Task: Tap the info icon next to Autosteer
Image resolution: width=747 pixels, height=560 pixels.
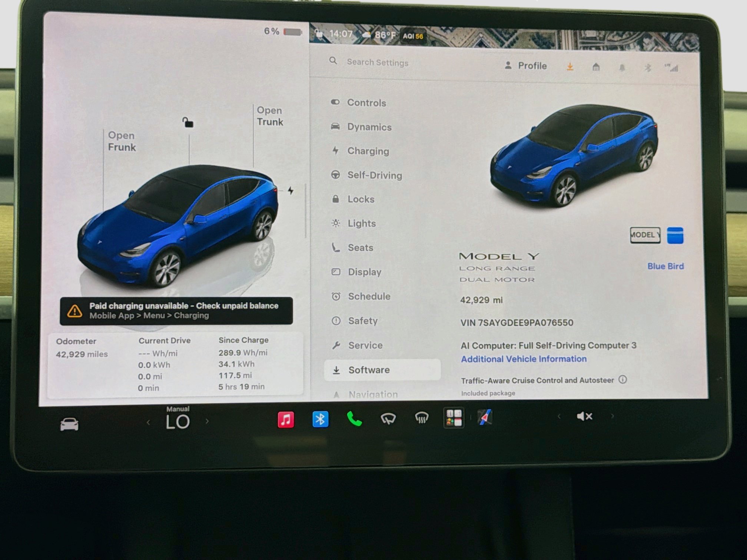Action: click(x=623, y=379)
